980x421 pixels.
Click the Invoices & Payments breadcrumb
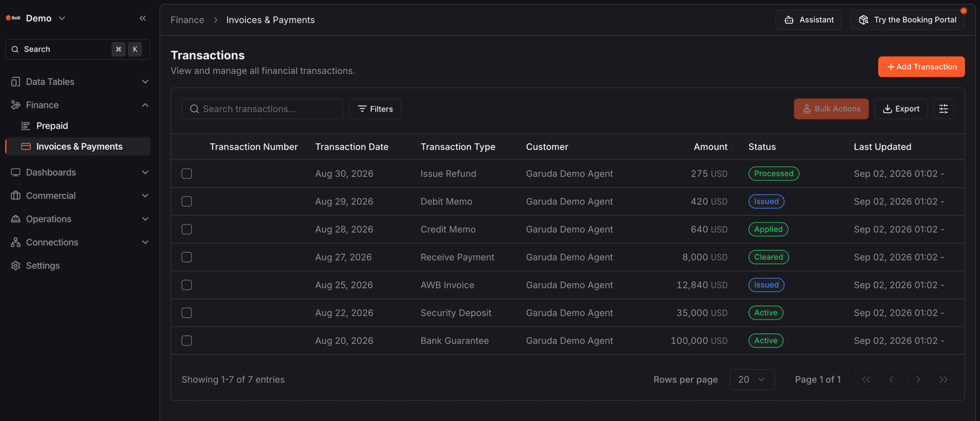[x=270, y=20]
